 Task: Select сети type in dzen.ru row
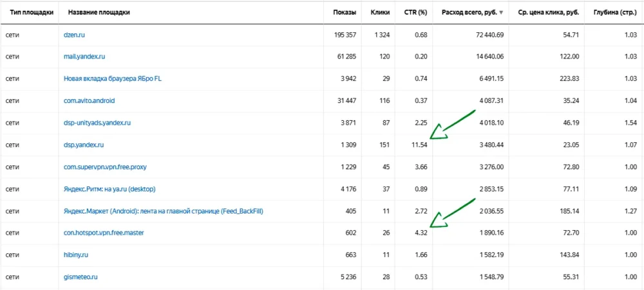pos(13,35)
